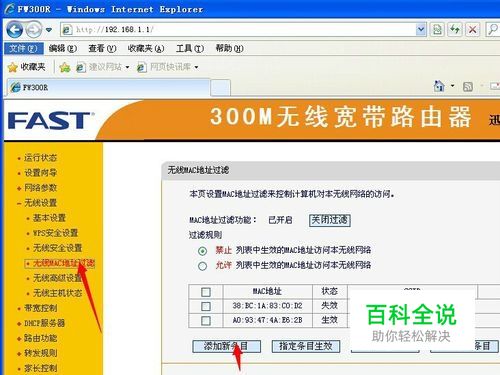This screenshot has width=500, height=375.
Task: Click the 关闭过滤 button
Action: click(x=330, y=220)
